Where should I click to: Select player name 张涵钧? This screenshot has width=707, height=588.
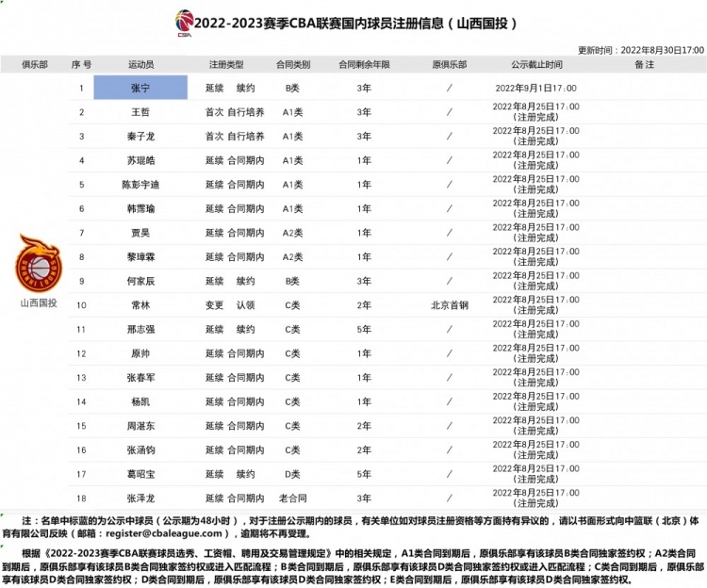(x=140, y=450)
